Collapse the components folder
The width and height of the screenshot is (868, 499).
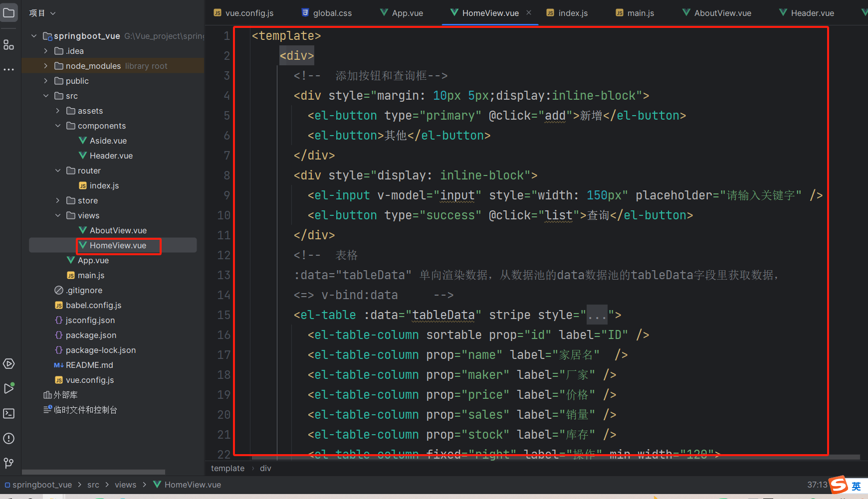click(58, 126)
